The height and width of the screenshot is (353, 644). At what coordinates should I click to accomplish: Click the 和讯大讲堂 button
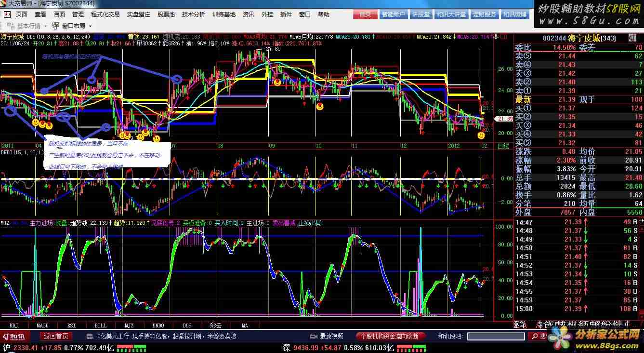451,14
